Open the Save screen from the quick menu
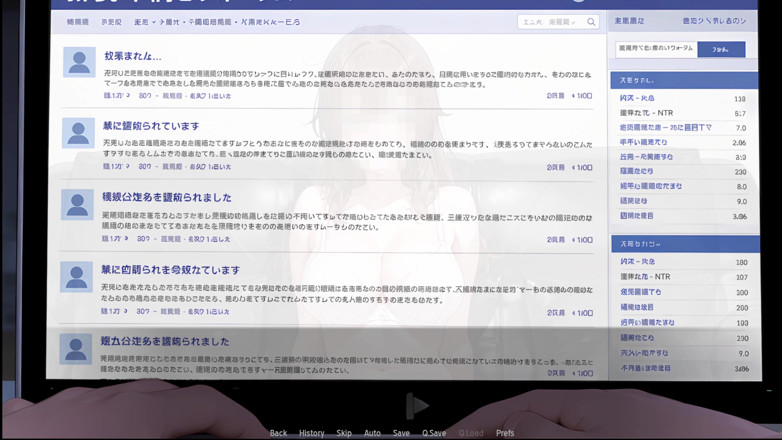Screen dimensions: 782x440 point(401,433)
